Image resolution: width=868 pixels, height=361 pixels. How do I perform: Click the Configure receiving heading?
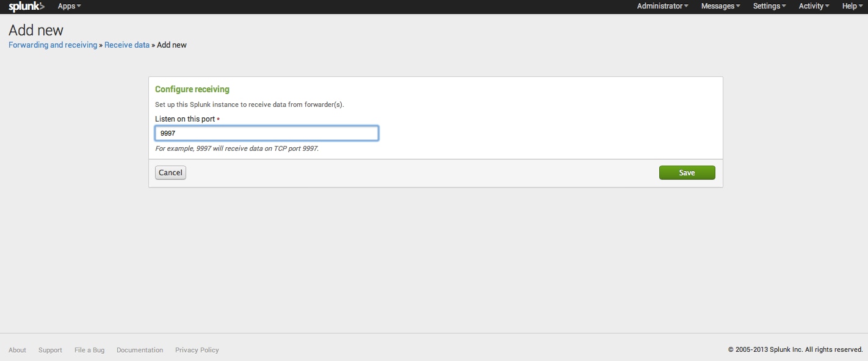click(x=192, y=89)
